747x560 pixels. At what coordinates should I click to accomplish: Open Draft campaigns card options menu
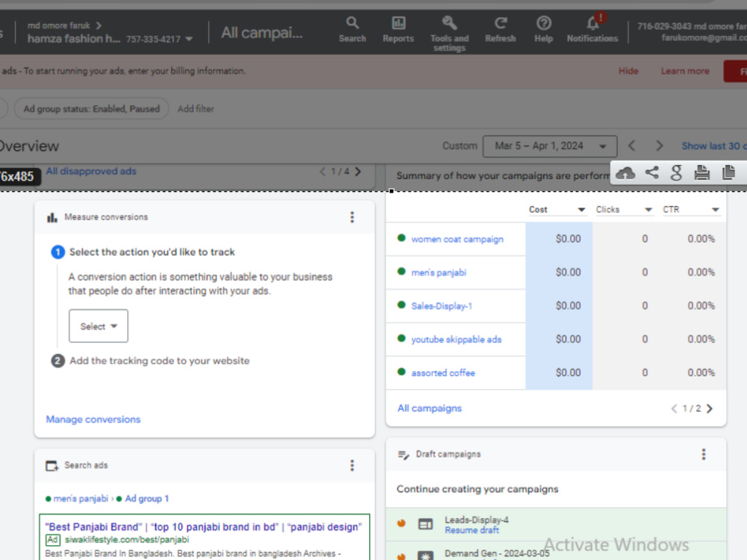[703, 454]
